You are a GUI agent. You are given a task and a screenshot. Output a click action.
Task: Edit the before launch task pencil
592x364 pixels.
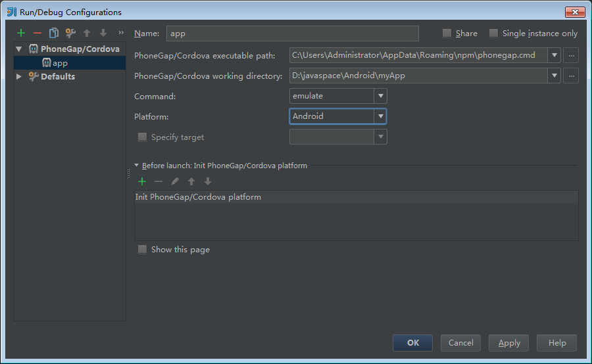click(174, 181)
